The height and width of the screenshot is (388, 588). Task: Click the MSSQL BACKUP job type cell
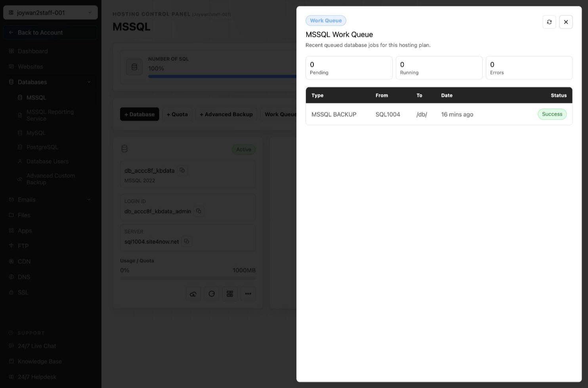(x=334, y=114)
